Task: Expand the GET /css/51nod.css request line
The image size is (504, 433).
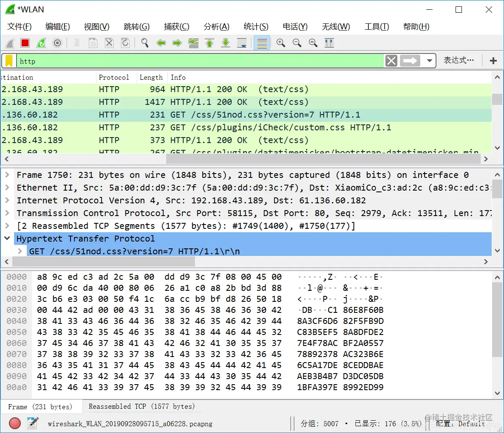Action: tap(20, 251)
